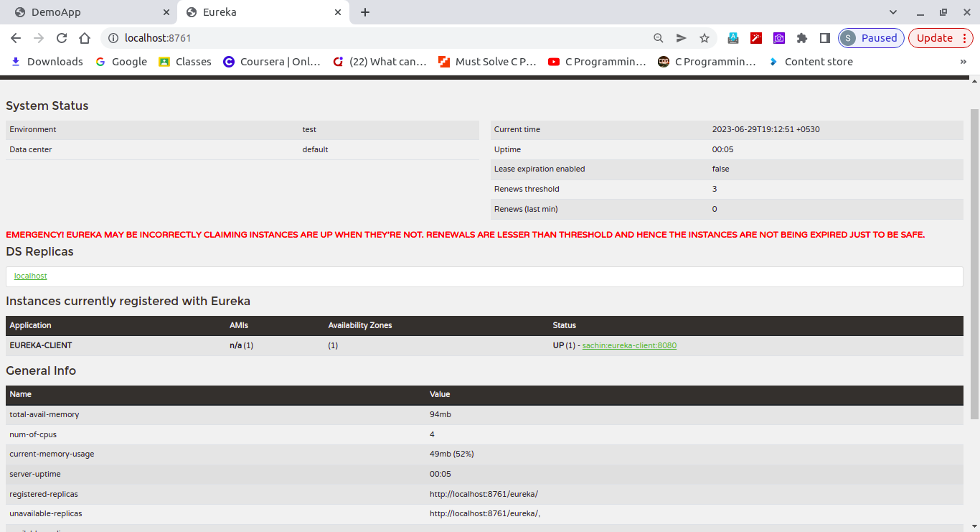Bookmark this page using the star icon

(704, 38)
